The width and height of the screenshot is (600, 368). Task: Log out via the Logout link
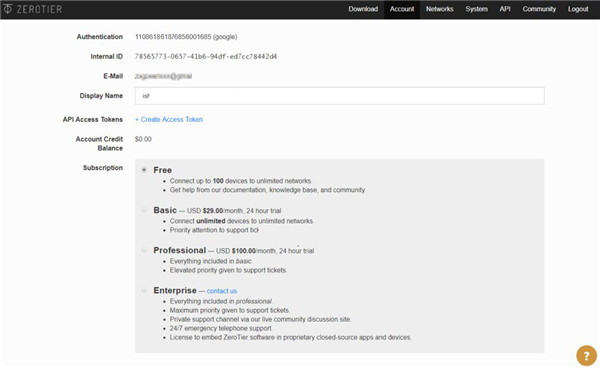pyautogui.click(x=578, y=9)
